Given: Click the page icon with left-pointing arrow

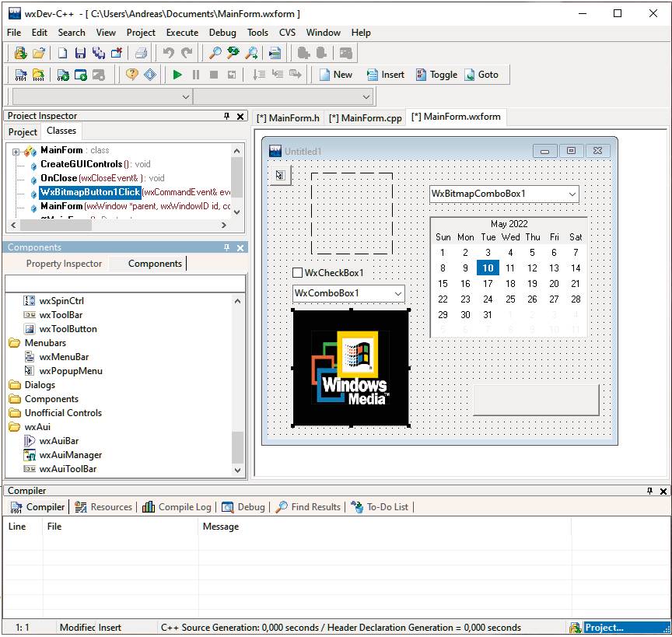Looking at the screenshot, I should 275,53.
